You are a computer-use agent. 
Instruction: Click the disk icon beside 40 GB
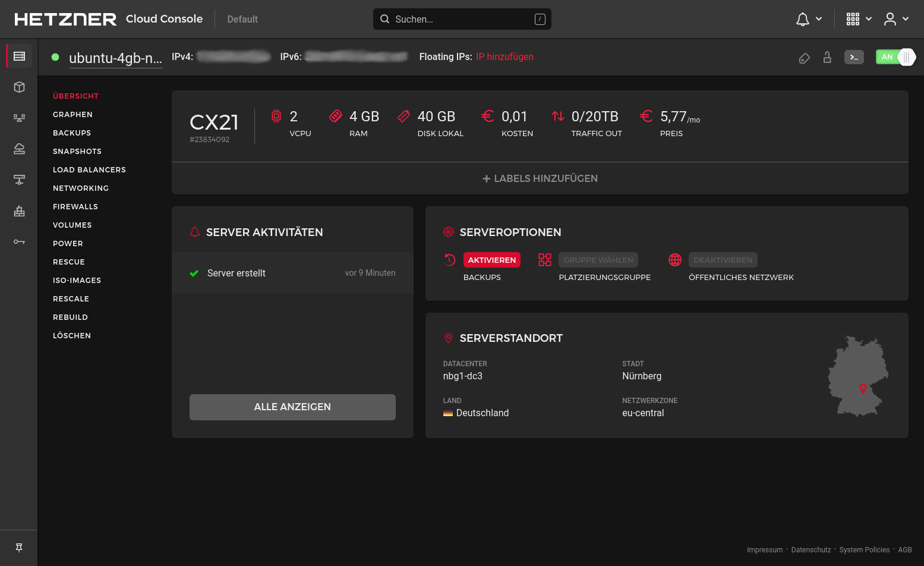tap(403, 116)
